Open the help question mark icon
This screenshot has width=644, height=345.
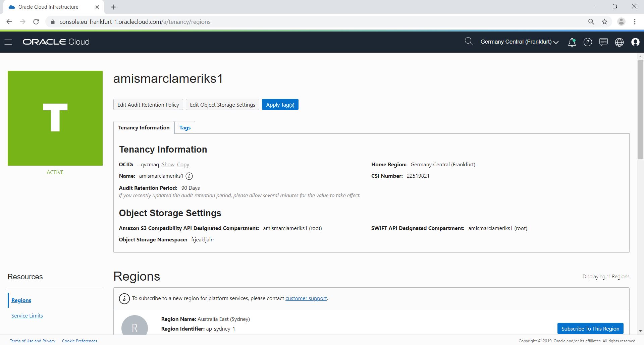point(588,42)
